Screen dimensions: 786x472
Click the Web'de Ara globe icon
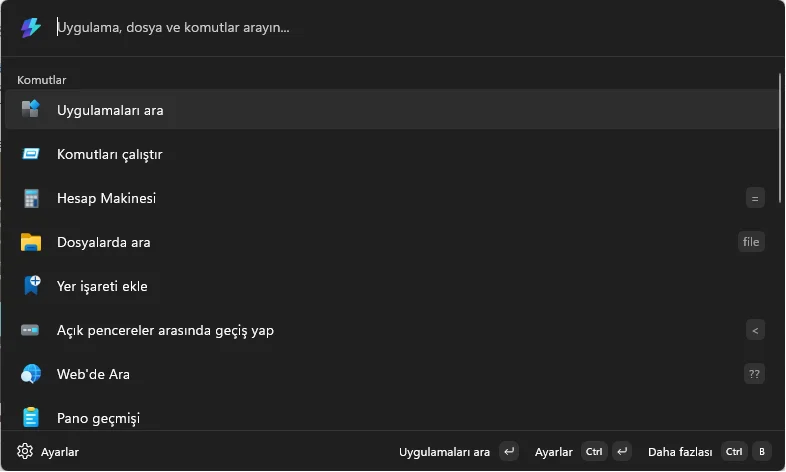(x=31, y=374)
